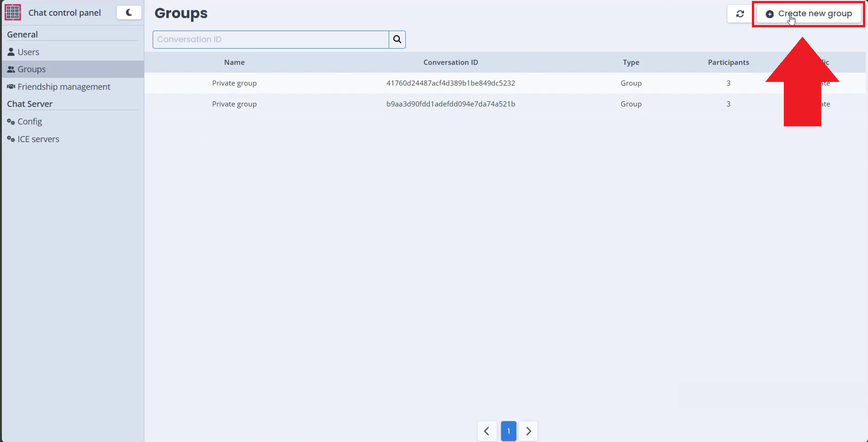Image resolution: width=868 pixels, height=442 pixels.
Task: Click the Name column header
Action: 234,62
